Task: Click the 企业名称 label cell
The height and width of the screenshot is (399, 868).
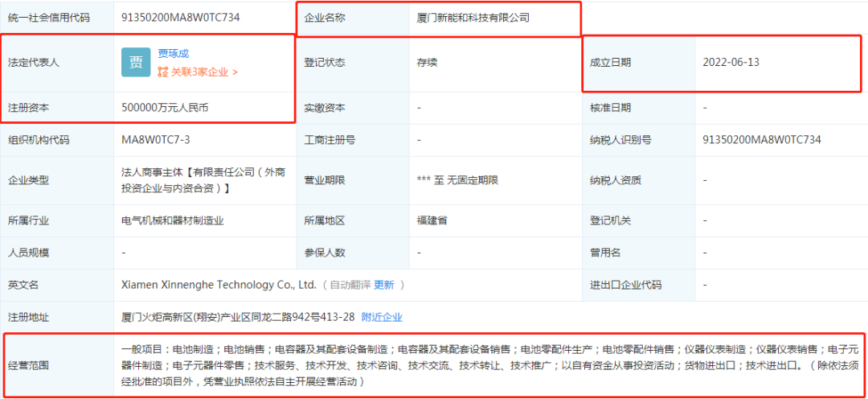Action: click(x=353, y=18)
